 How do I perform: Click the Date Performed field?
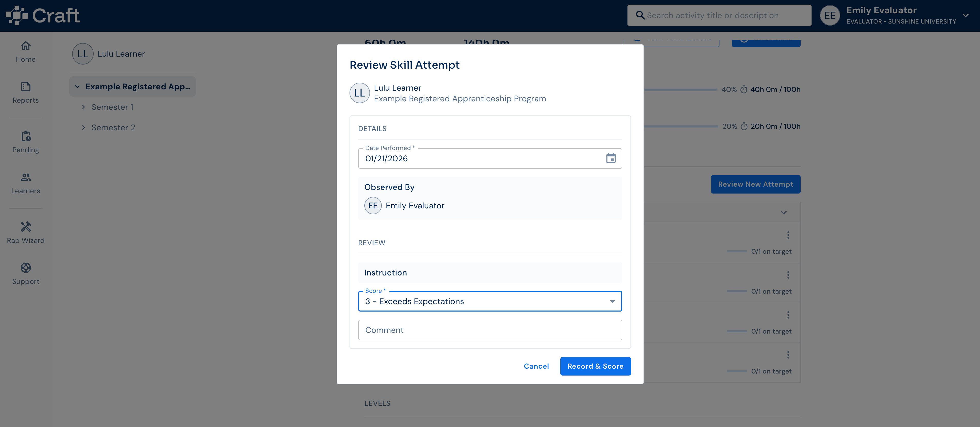click(490, 158)
